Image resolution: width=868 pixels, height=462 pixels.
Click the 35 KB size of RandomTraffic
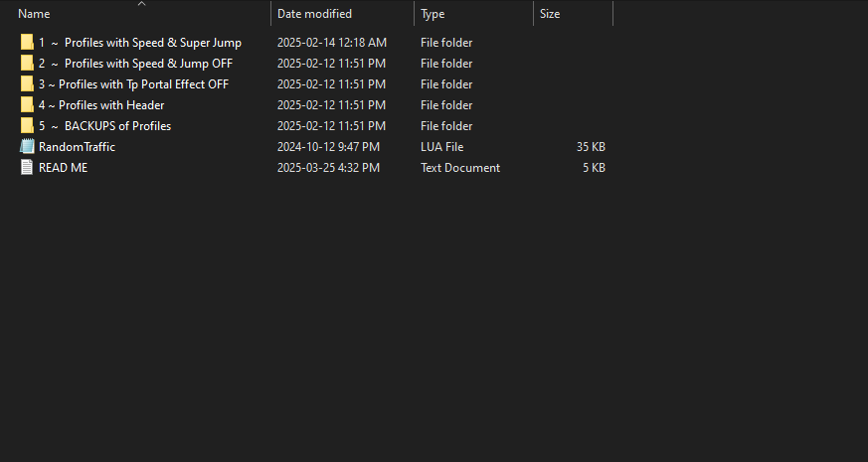point(591,147)
